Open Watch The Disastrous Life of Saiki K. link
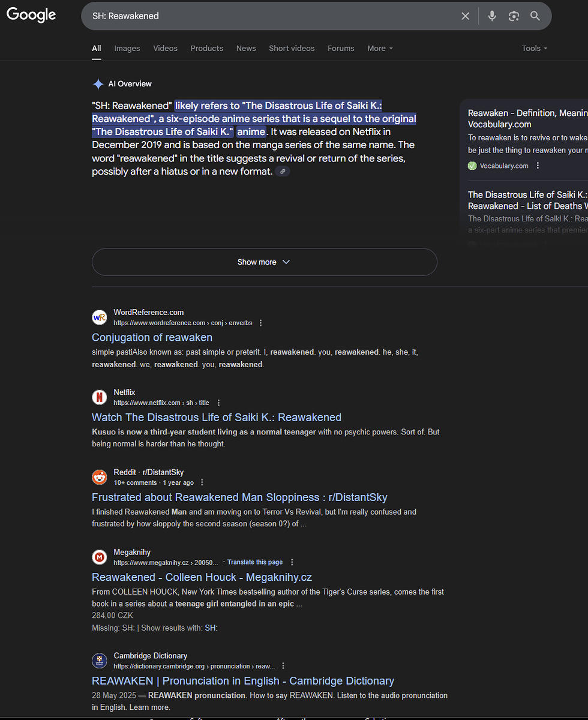This screenshot has height=720, width=588. coord(217,418)
